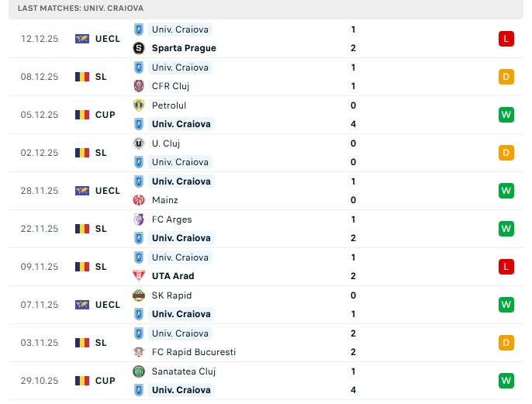Click the U. Cluj club logo
Viewport: 532px width, 404px height.
tap(139, 143)
